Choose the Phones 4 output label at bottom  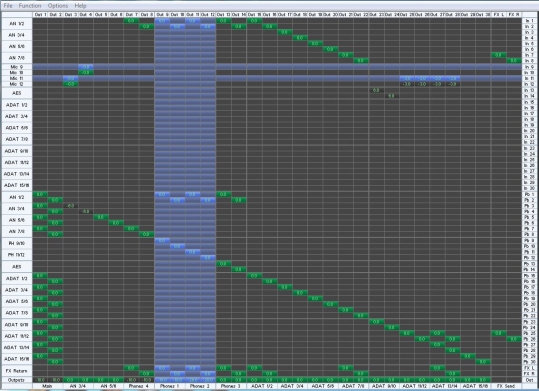[x=139, y=386]
